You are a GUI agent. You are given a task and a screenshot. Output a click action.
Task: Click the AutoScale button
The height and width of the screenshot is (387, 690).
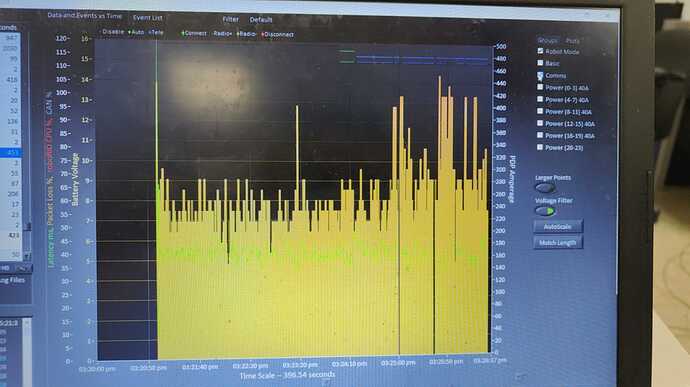click(x=558, y=227)
